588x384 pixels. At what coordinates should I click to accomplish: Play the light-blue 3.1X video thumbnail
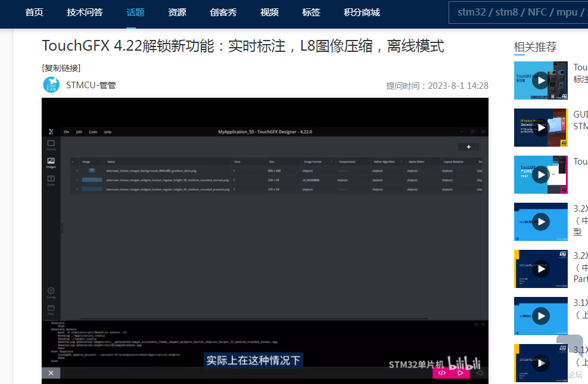coord(541,316)
